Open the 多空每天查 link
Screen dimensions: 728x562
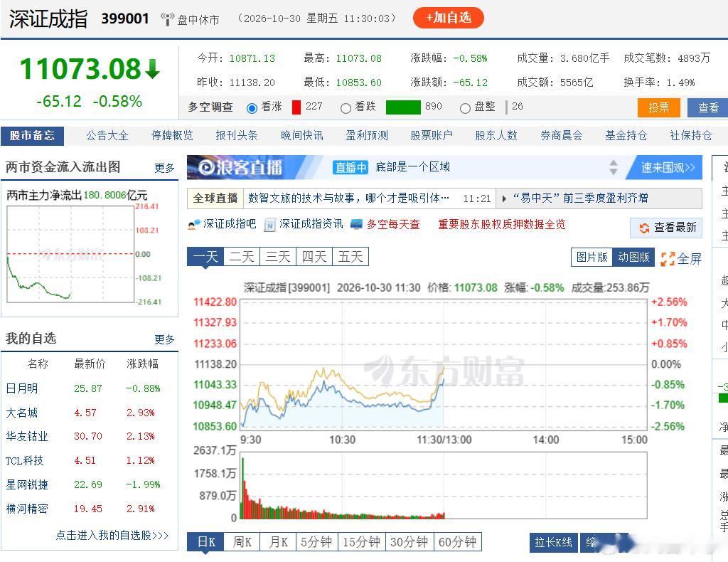(393, 224)
